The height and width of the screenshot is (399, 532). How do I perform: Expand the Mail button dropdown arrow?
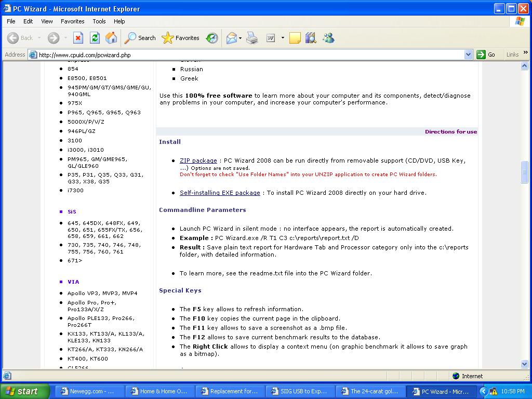[x=240, y=38]
